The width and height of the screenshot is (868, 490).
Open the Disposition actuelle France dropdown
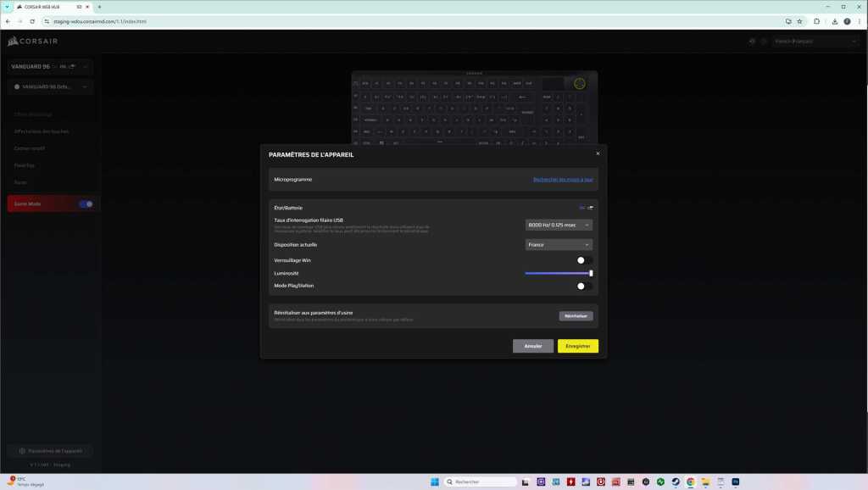[x=559, y=244]
